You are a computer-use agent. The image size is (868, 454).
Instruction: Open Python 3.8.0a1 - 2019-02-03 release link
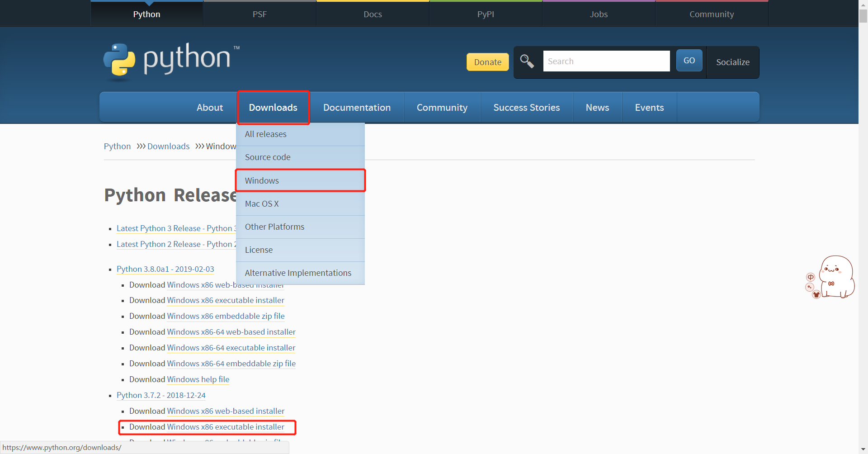point(165,269)
